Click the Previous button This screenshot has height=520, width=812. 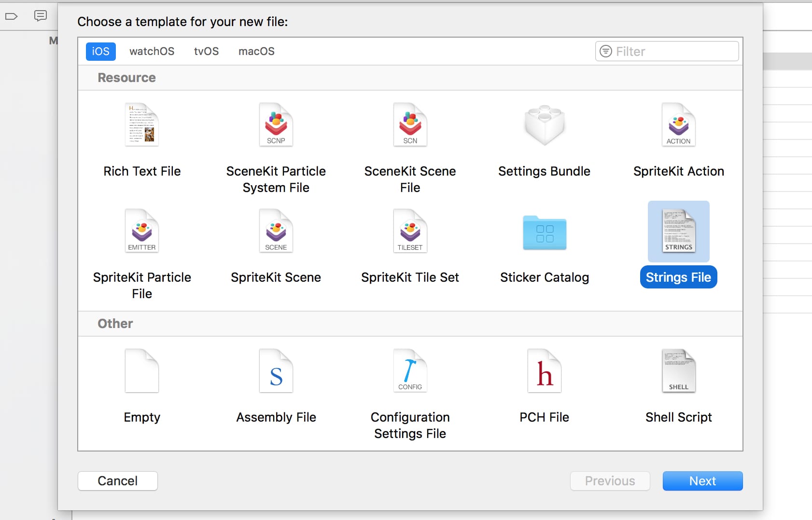pyautogui.click(x=610, y=481)
